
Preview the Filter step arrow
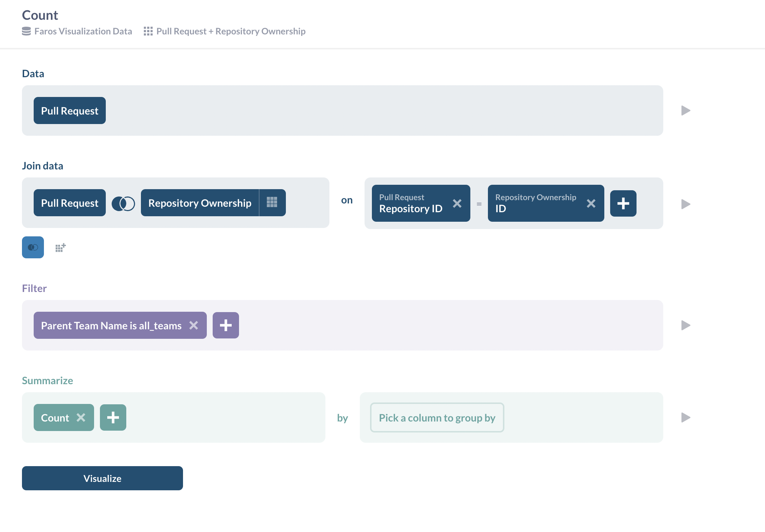click(686, 325)
